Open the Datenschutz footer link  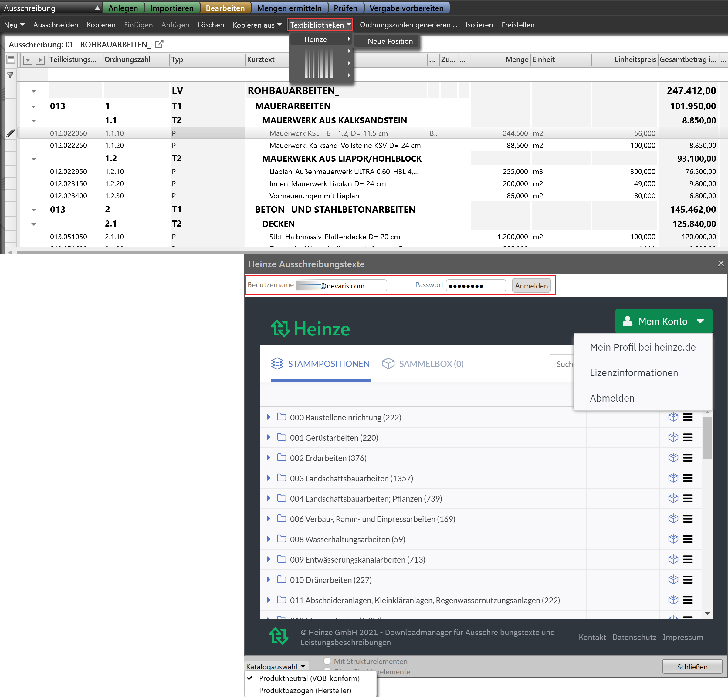pyautogui.click(x=635, y=638)
